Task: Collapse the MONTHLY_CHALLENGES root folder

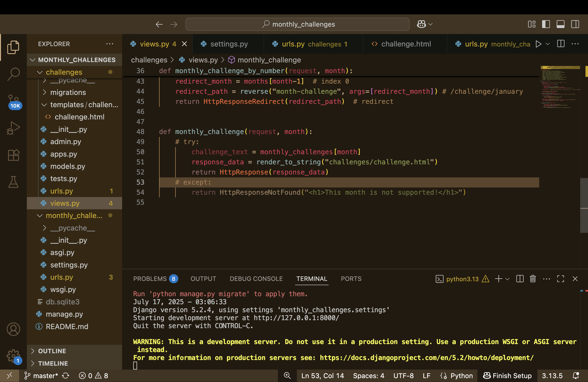Action: coord(74,60)
